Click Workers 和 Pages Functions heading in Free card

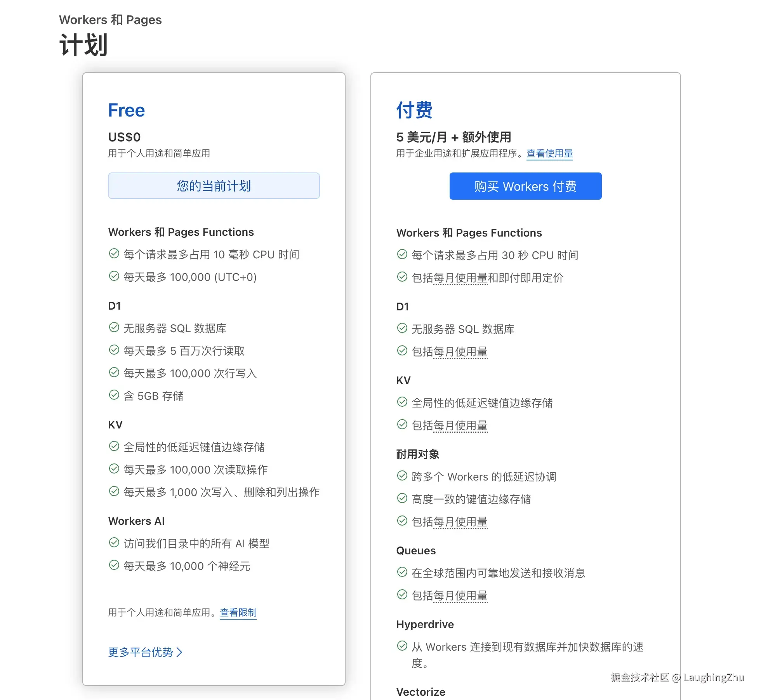[x=181, y=232]
